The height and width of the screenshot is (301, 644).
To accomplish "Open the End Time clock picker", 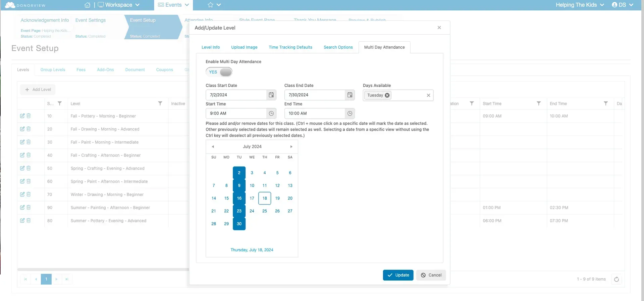I will [350, 114].
